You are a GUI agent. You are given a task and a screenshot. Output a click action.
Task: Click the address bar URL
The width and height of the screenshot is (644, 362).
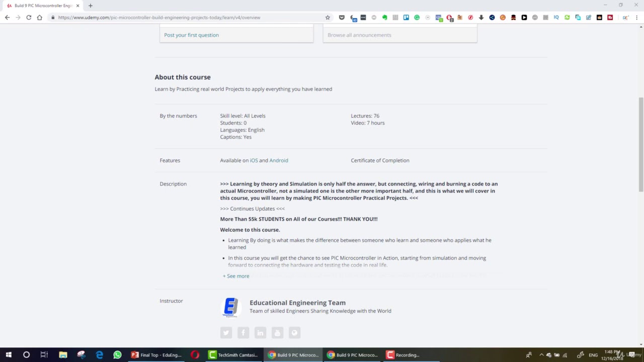(159, 18)
